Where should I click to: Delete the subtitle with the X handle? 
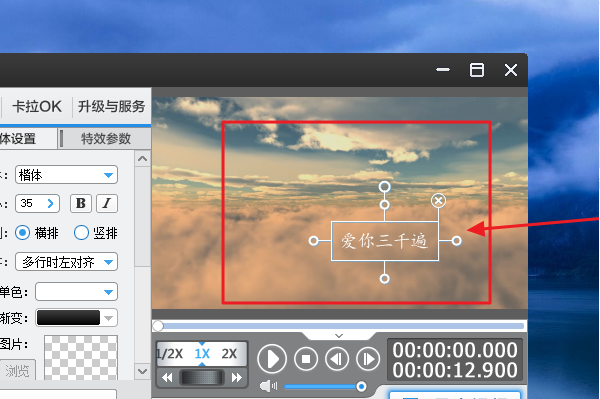click(438, 200)
